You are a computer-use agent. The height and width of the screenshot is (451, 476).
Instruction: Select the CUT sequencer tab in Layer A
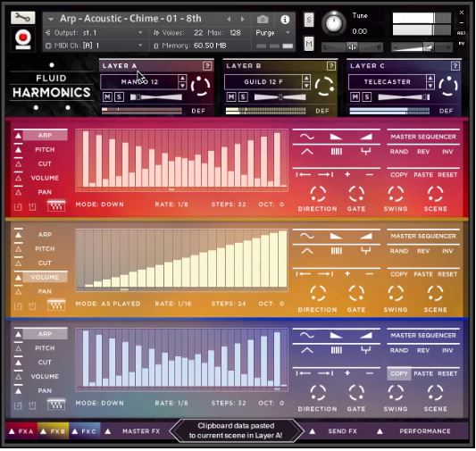click(45, 164)
